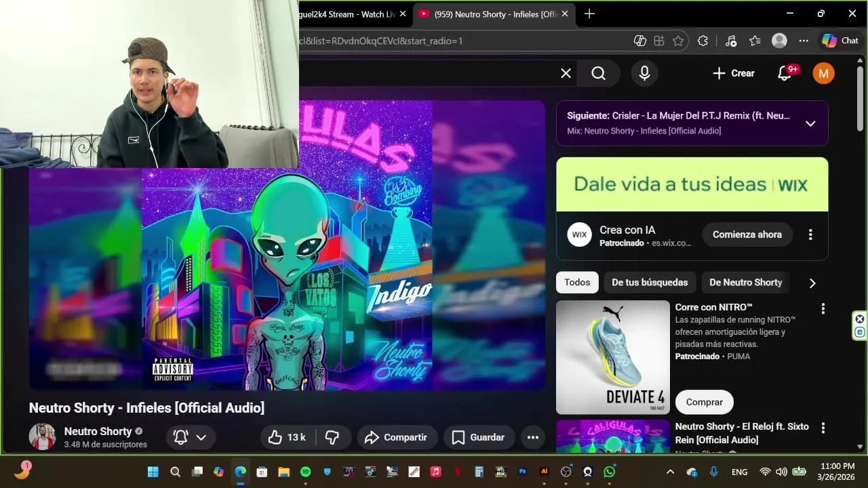Click the Wix logo in ad
This screenshot has width=868, height=488.
coord(580,235)
